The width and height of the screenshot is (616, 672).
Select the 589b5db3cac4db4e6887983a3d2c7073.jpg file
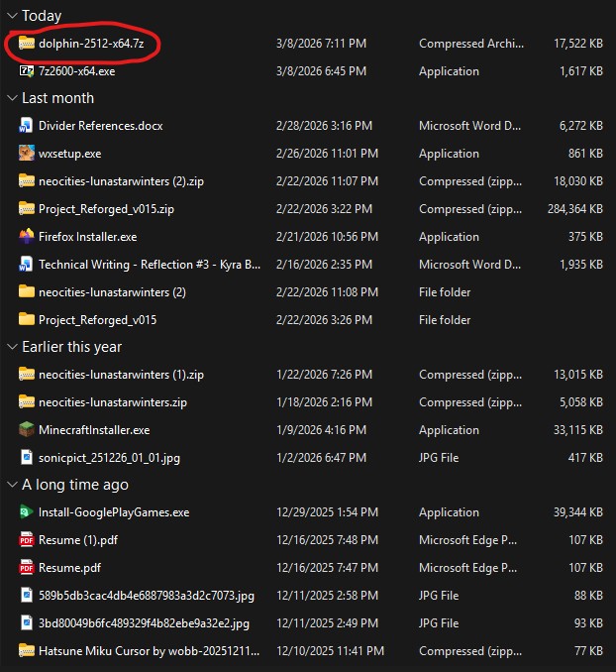(144, 596)
